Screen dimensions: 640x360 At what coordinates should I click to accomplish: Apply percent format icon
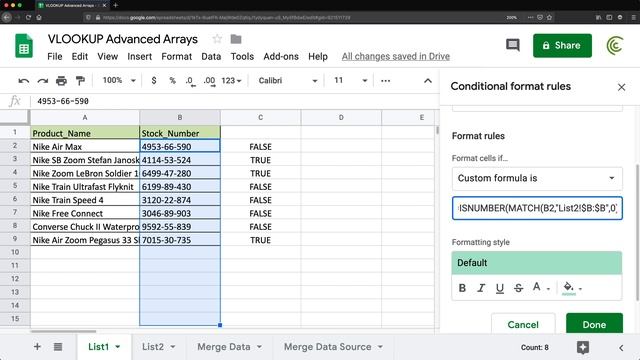tap(172, 81)
